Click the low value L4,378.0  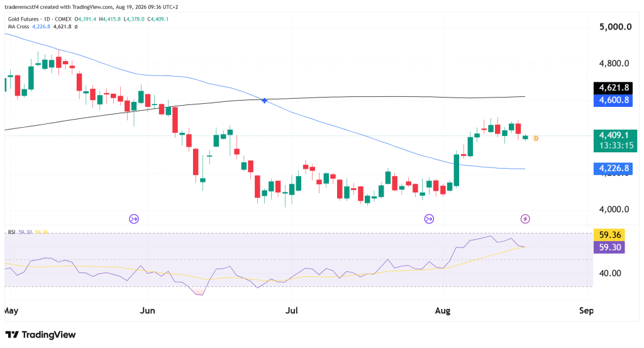[134, 19]
